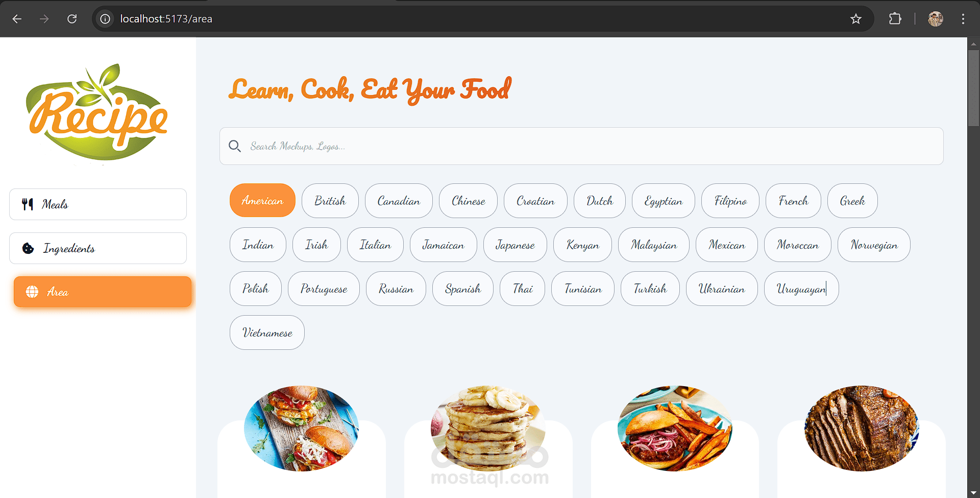This screenshot has height=498, width=980.
Task: View site information icon in address bar
Action: (x=105, y=19)
